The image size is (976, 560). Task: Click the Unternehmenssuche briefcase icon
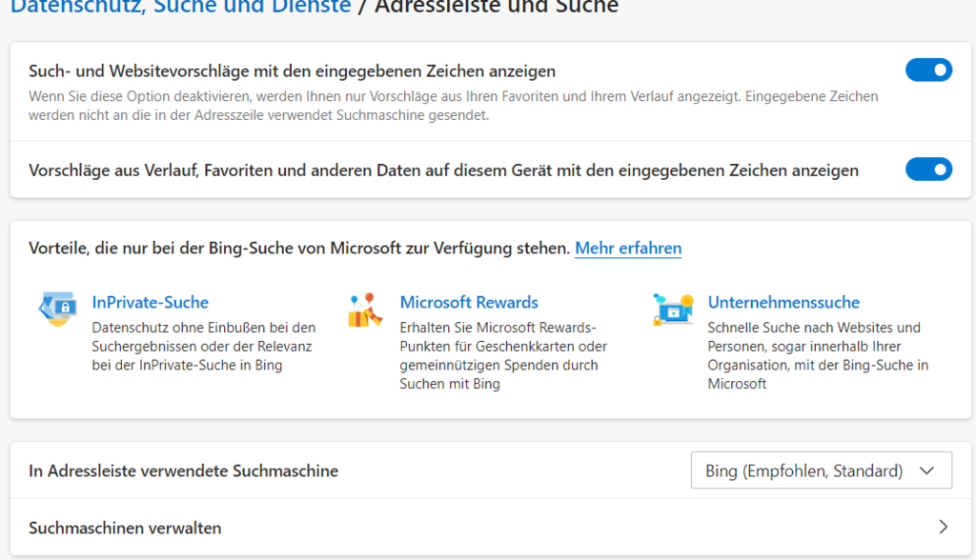(673, 310)
